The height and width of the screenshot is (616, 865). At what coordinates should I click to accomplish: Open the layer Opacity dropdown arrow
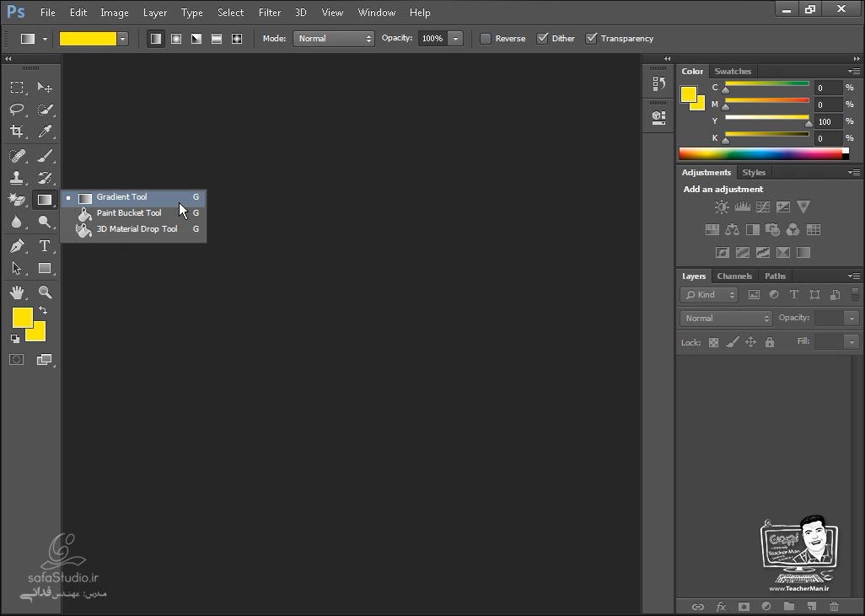pyautogui.click(x=852, y=319)
